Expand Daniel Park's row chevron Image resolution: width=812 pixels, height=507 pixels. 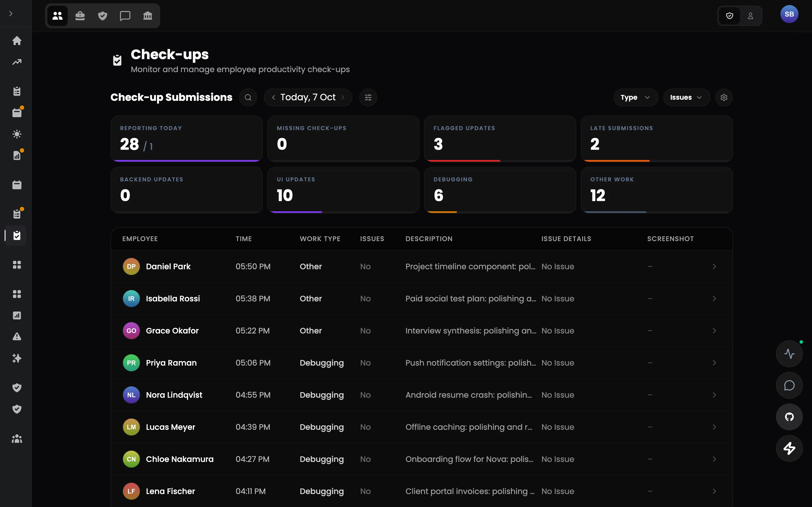tap(714, 266)
